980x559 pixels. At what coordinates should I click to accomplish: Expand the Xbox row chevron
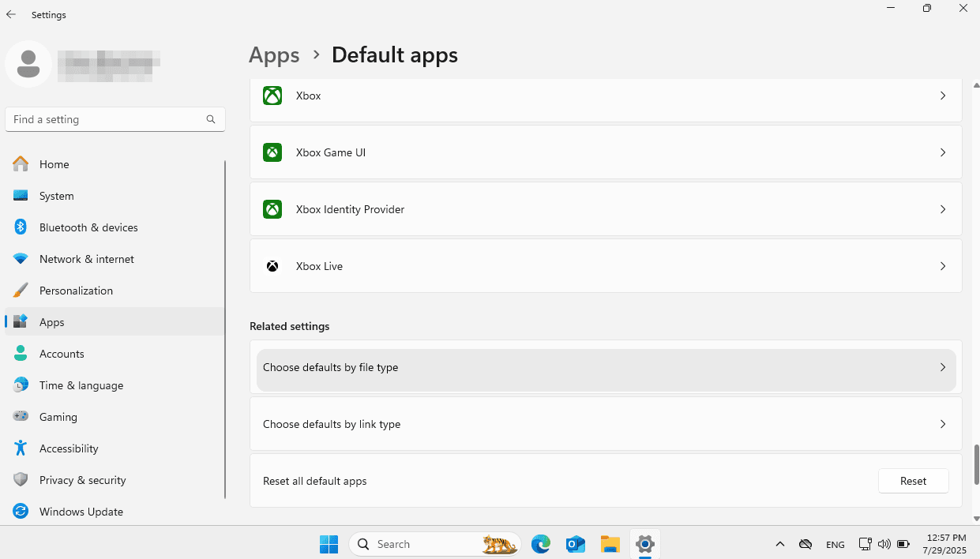(x=943, y=96)
